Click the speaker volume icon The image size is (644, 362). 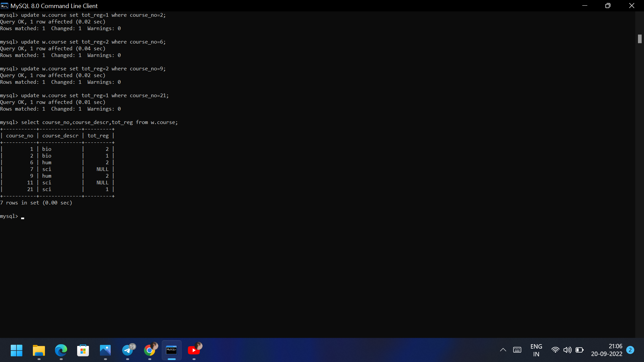click(567, 350)
